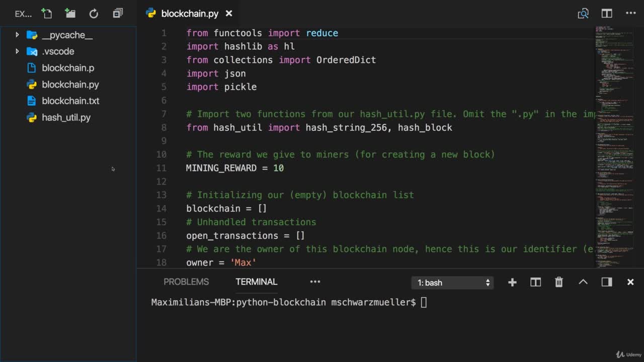
Task: Collapse all folders in Explorer
Action: pos(118,14)
